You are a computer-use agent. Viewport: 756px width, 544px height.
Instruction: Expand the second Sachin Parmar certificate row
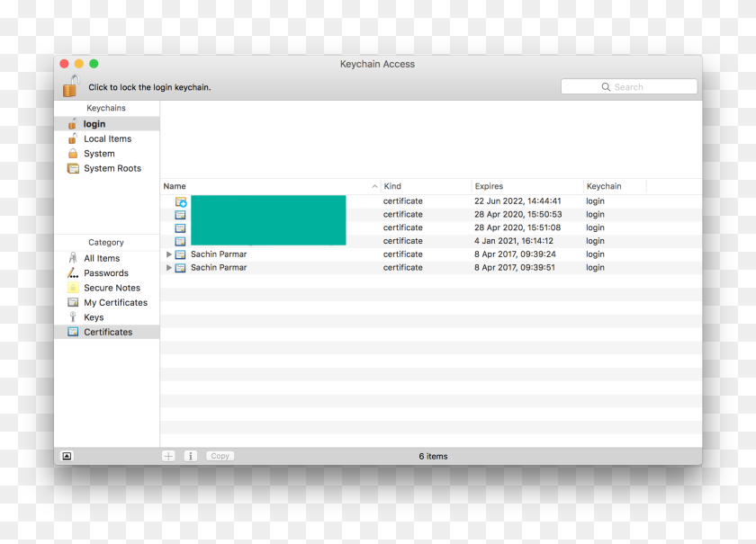point(169,268)
